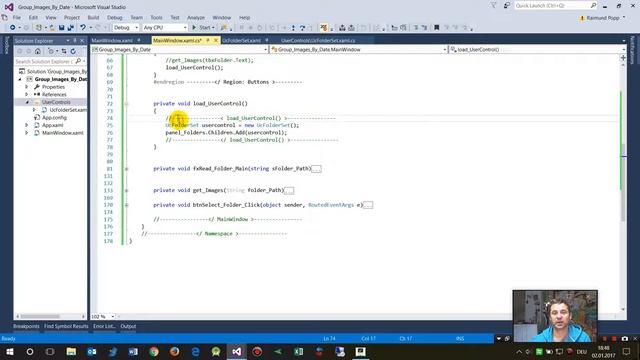This screenshot has width=640, height=360.
Task: Switch to the UcFolderSet.xaml.cs editor tab
Action: 318,40
